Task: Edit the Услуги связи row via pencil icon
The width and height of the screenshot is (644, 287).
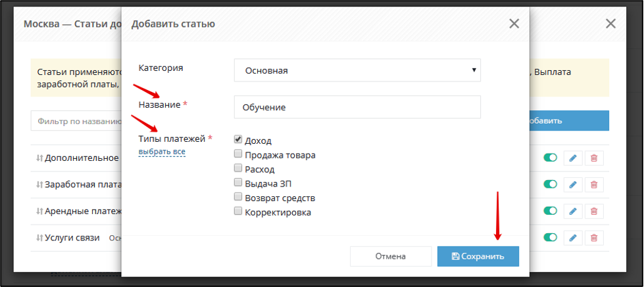Action: (x=574, y=238)
